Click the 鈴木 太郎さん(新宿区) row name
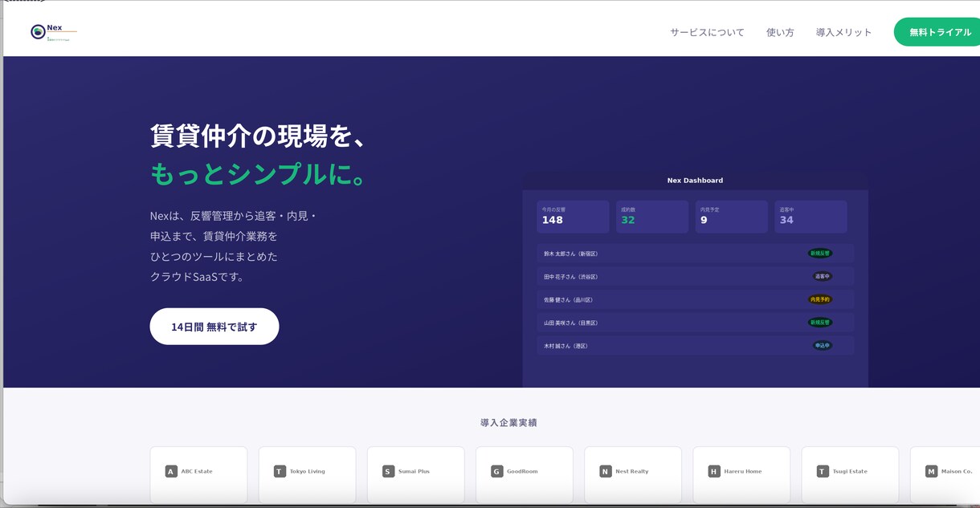The image size is (980, 508). pos(570,254)
